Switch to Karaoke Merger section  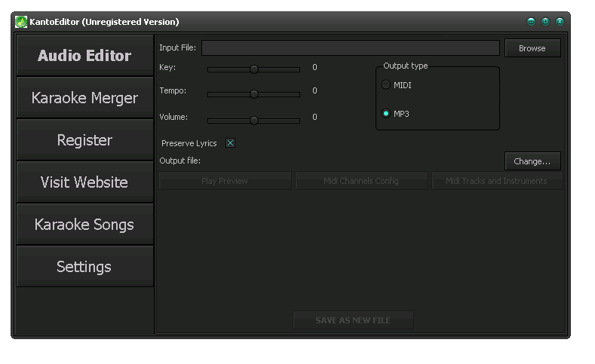tap(84, 98)
